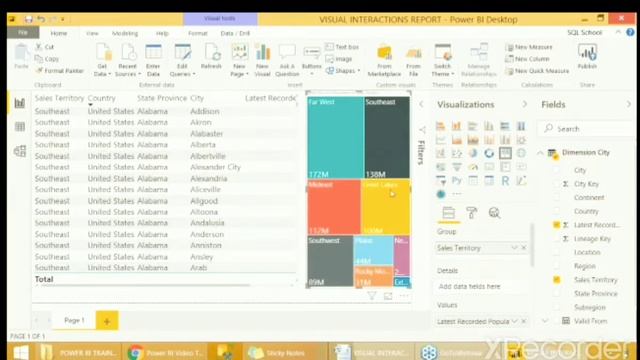Switch to the Home ribbon tab

click(59, 33)
